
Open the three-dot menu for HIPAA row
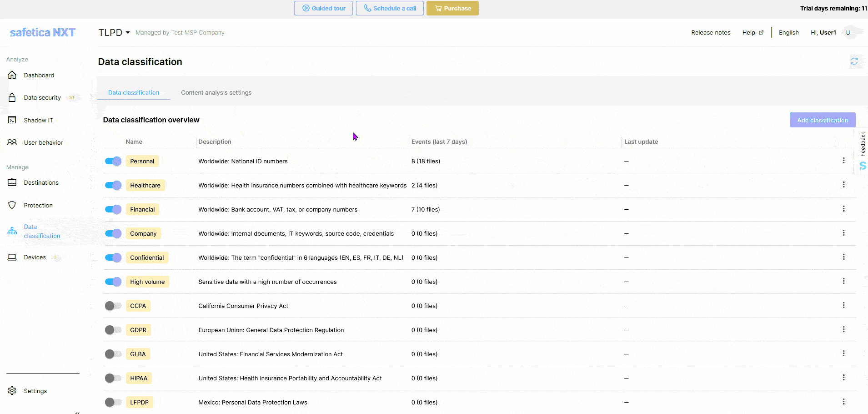(844, 378)
